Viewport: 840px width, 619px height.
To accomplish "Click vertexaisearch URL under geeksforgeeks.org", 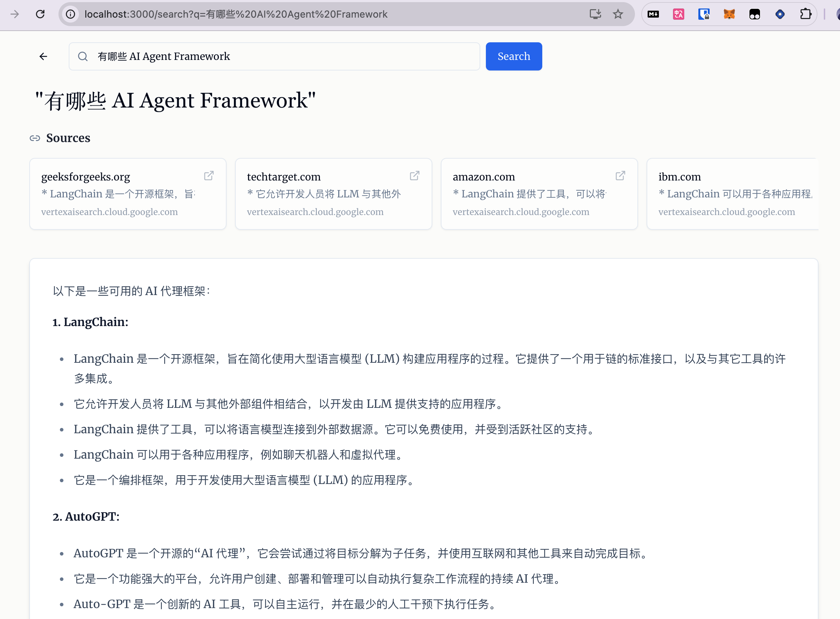I will (109, 212).
